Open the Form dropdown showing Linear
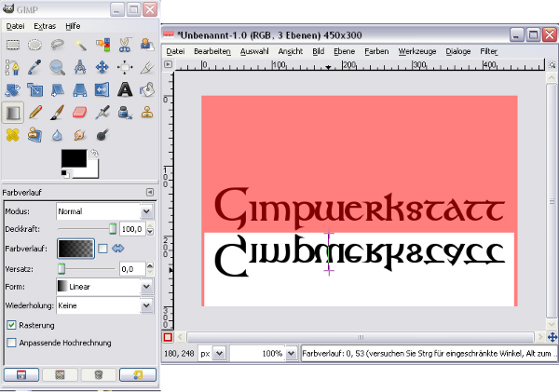The width and height of the screenshot is (559, 392). (x=104, y=287)
